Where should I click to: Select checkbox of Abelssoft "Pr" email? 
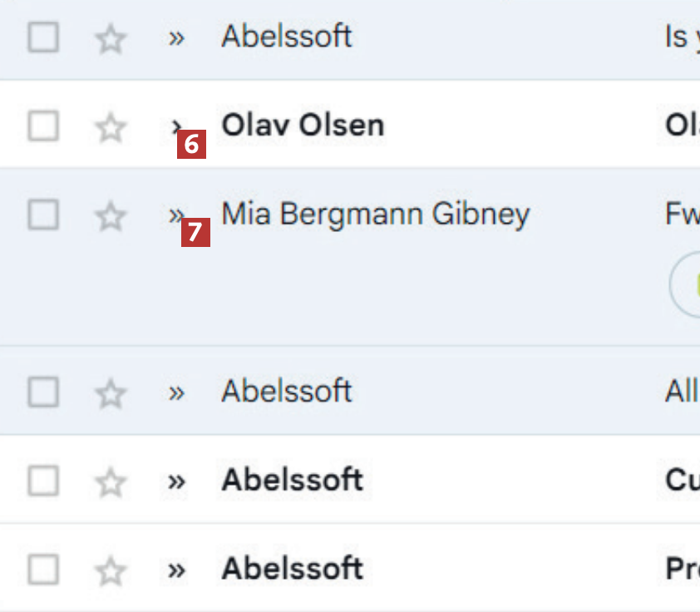[43, 570]
